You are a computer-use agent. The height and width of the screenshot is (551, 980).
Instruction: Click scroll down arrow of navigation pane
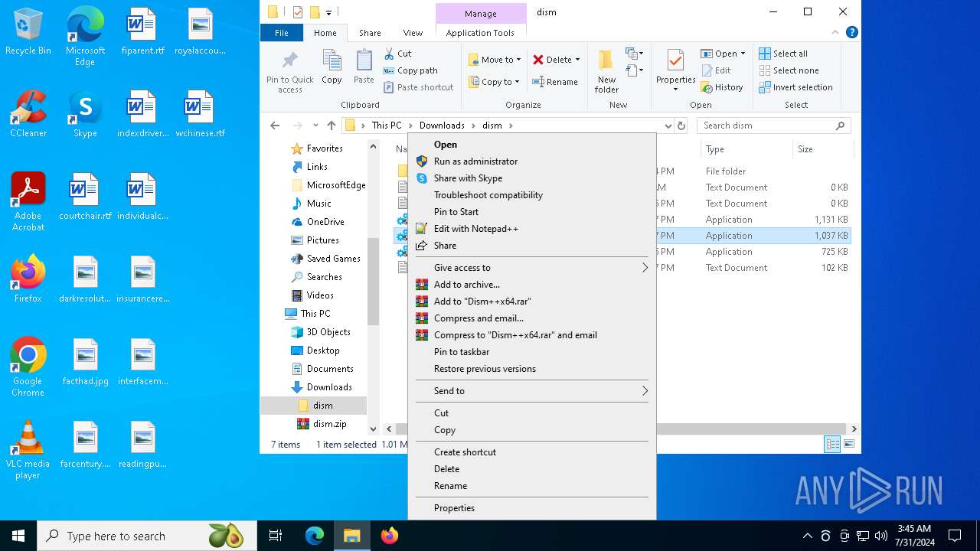click(374, 429)
